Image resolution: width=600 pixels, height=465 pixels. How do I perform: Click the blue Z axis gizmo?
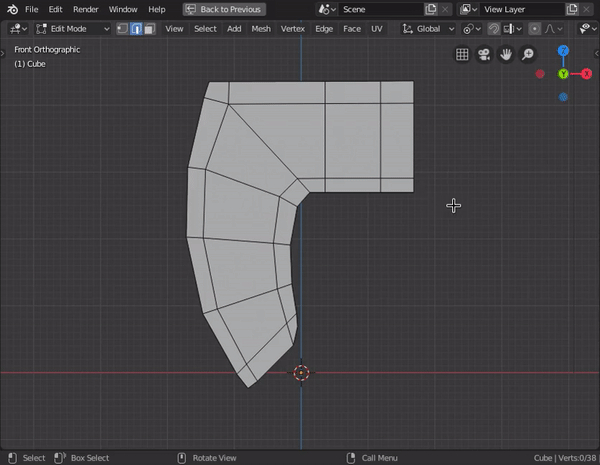tap(563, 51)
